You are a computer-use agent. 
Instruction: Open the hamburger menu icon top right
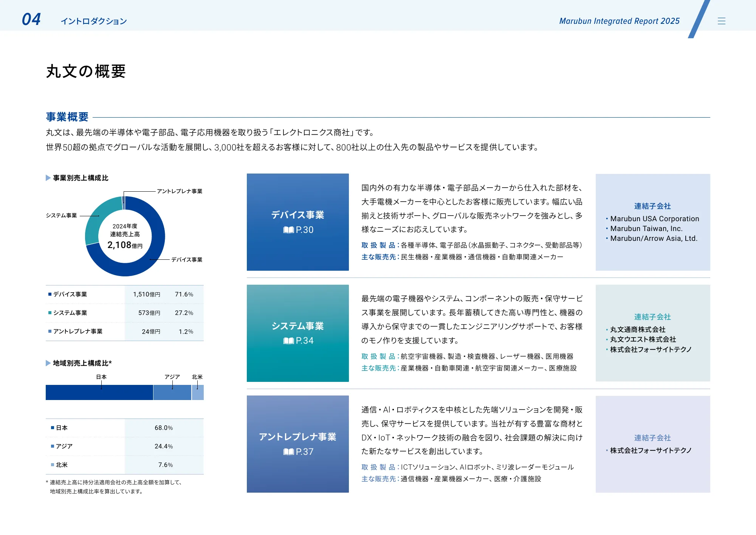[x=722, y=21]
